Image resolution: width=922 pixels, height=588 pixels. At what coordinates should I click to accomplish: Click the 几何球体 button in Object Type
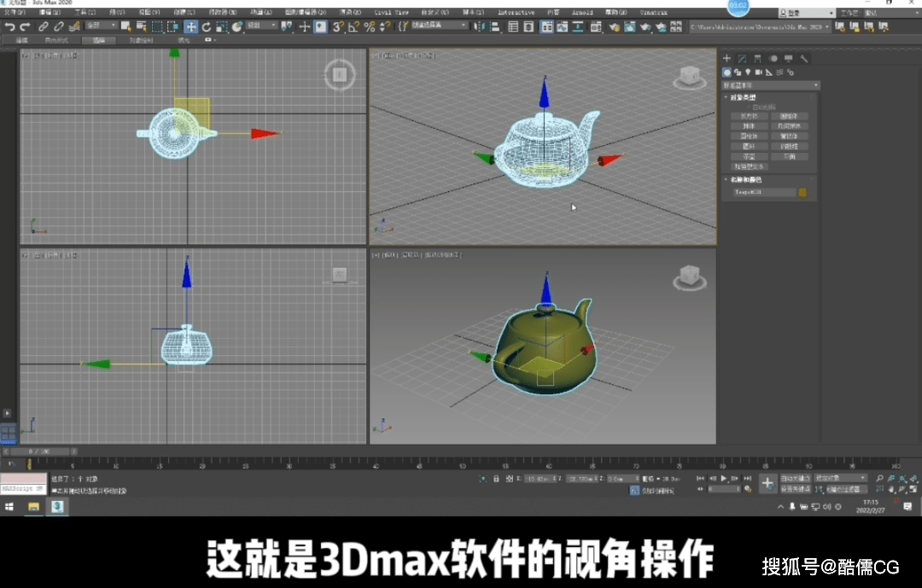click(789, 126)
